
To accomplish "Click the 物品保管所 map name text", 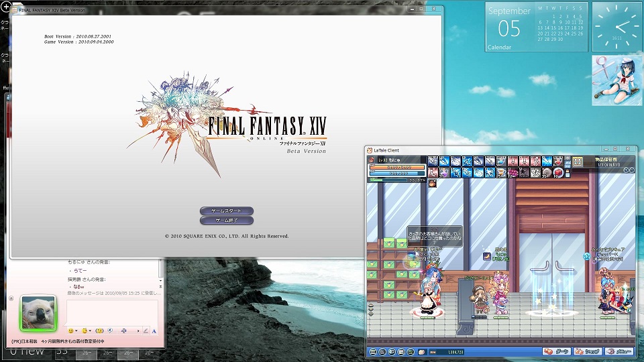I will [606, 160].
